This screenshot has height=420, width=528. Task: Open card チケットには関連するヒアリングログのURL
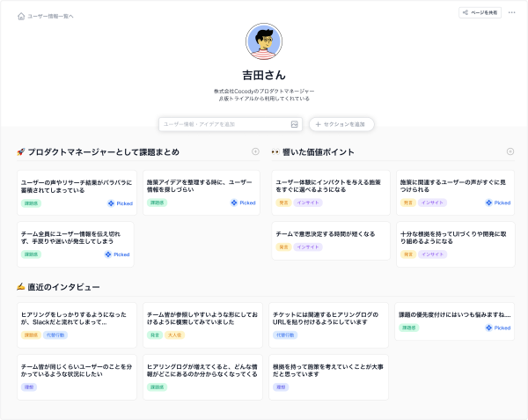pos(328,325)
